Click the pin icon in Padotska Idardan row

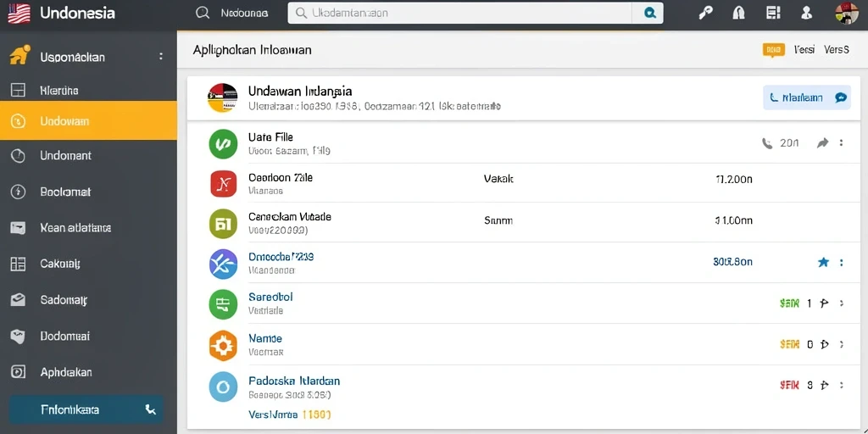[x=824, y=385]
